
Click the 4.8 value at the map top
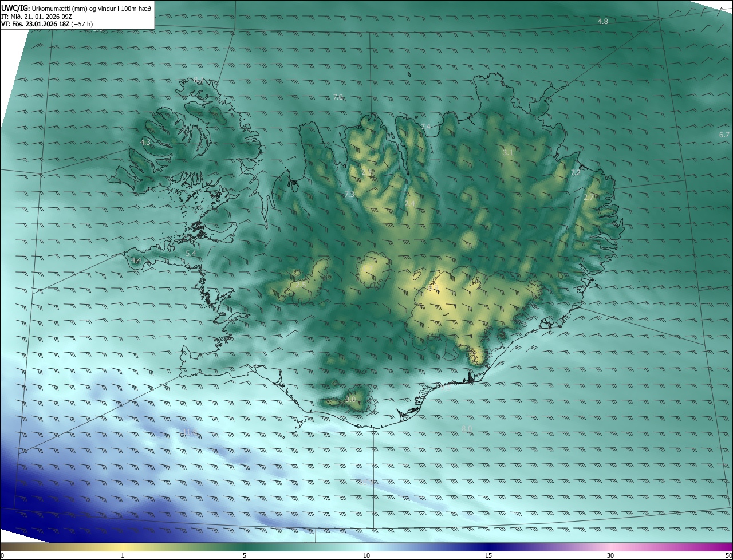click(602, 21)
